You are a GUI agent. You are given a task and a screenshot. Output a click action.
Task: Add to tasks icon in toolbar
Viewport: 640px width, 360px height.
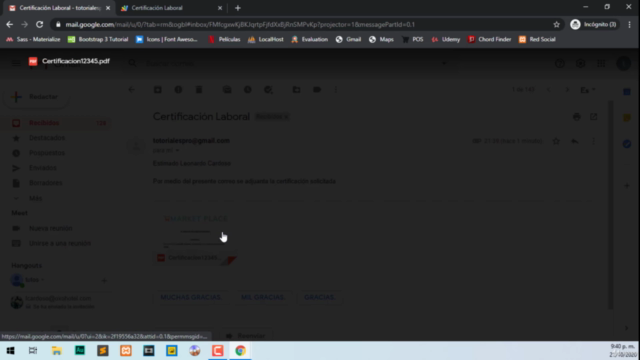[x=268, y=90]
